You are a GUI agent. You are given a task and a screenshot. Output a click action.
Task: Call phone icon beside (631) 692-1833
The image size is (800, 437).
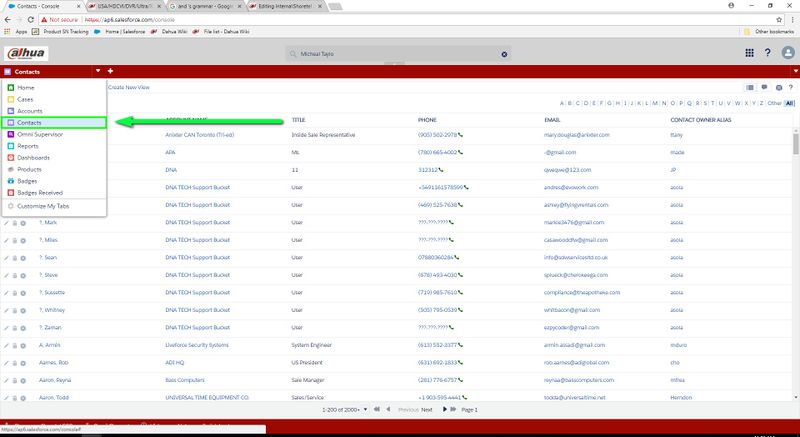point(460,363)
